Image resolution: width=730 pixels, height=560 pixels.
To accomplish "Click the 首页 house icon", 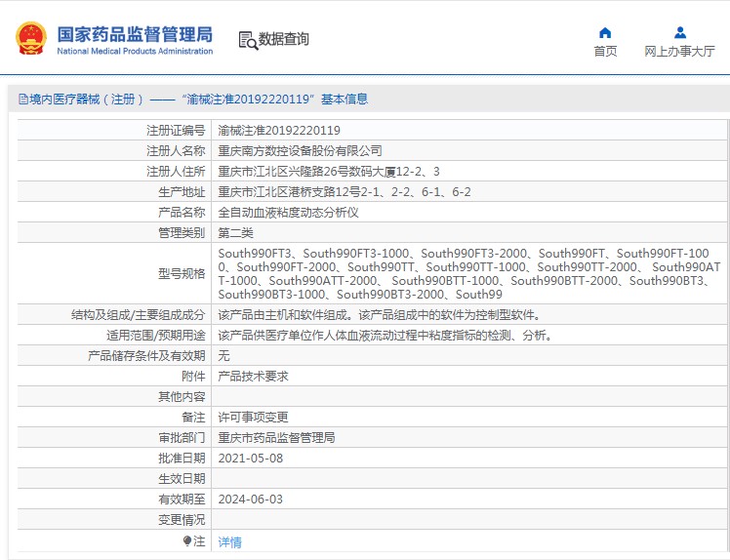I will click(x=605, y=33).
